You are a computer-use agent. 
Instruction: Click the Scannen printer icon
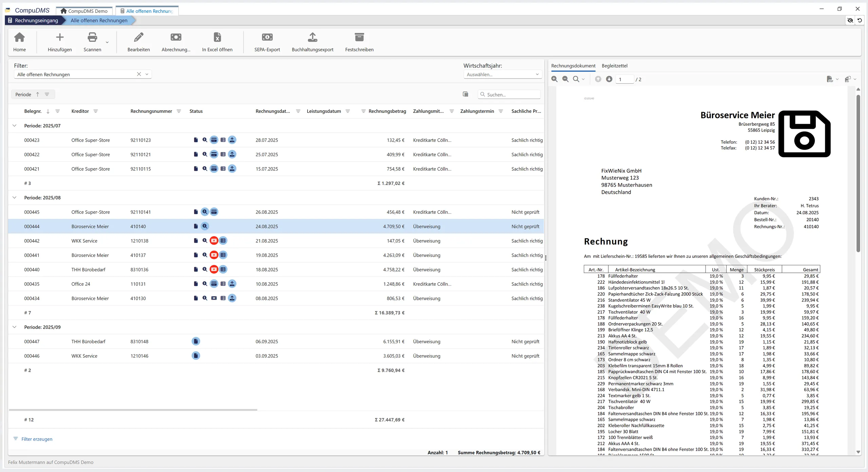(x=92, y=37)
